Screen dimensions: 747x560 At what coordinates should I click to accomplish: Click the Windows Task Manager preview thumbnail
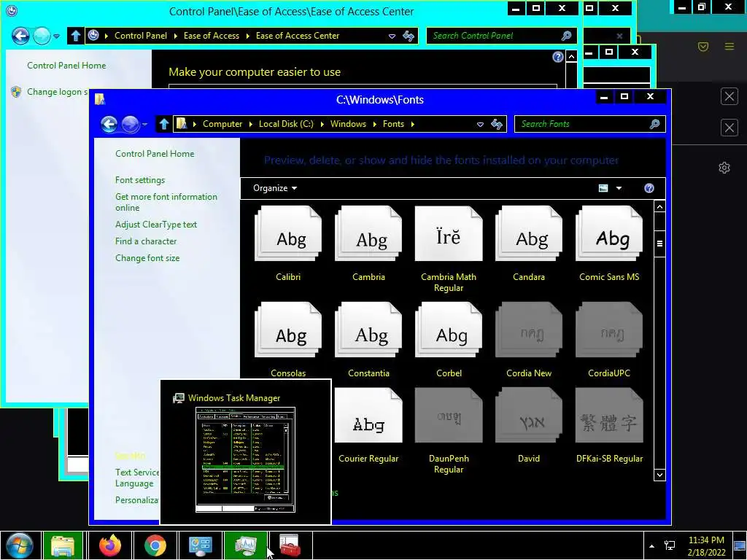(245, 459)
